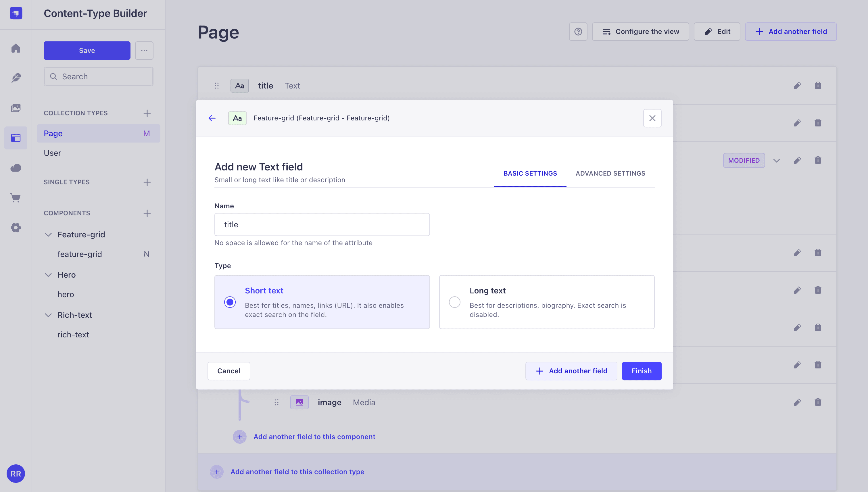This screenshot has width=868, height=492.
Task: Go back with modal arrow
Action: pyautogui.click(x=212, y=118)
